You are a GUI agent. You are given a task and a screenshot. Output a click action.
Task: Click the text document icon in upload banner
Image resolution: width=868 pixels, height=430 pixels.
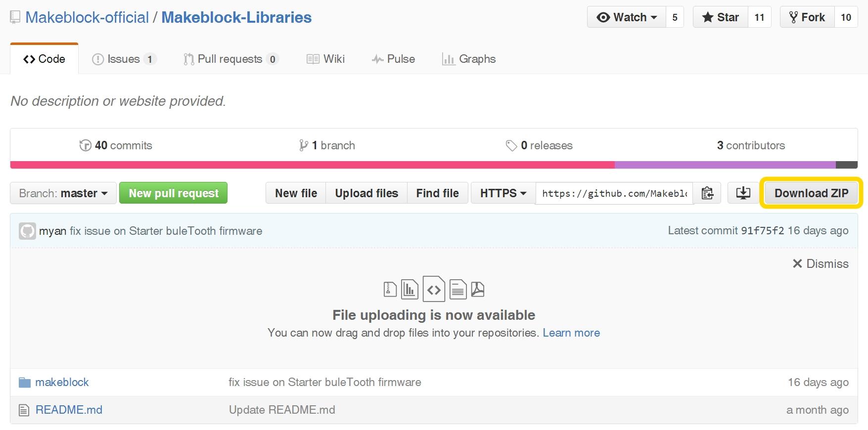pos(458,289)
